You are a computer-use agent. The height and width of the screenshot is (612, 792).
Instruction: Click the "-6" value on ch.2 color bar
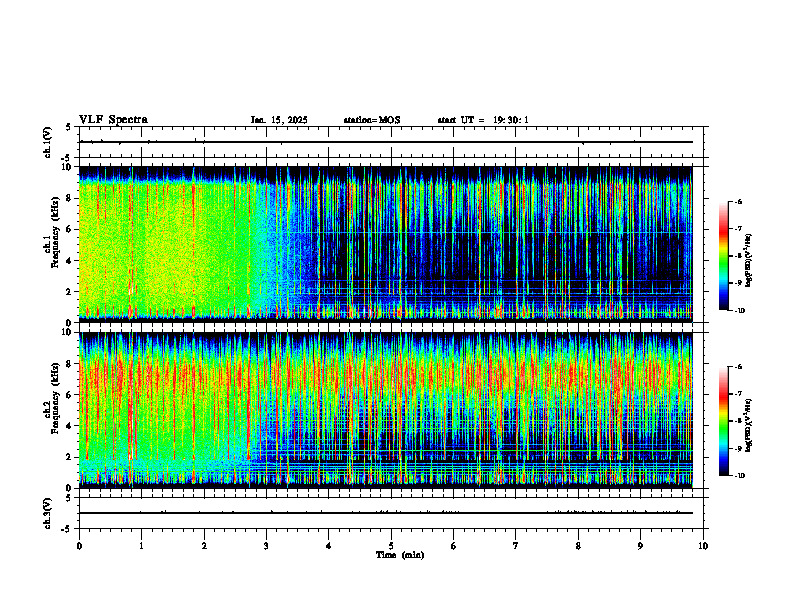click(x=738, y=367)
